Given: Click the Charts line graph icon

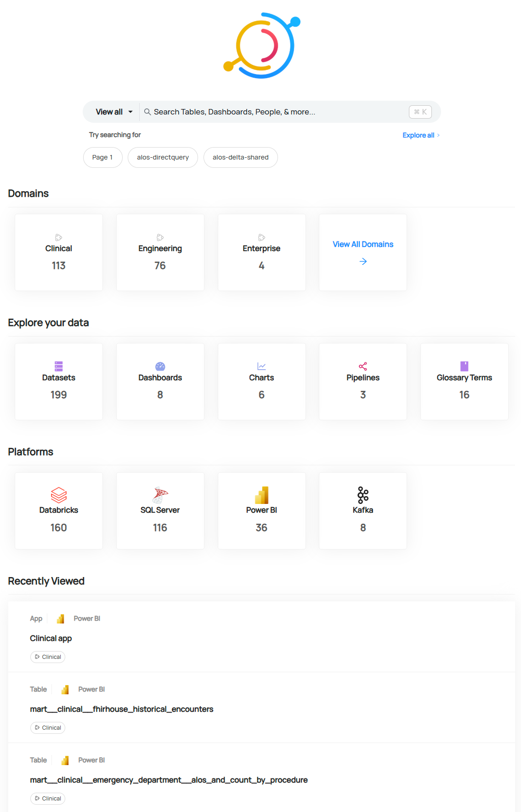Looking at the screenshot, I should click(x=261, y=366).
